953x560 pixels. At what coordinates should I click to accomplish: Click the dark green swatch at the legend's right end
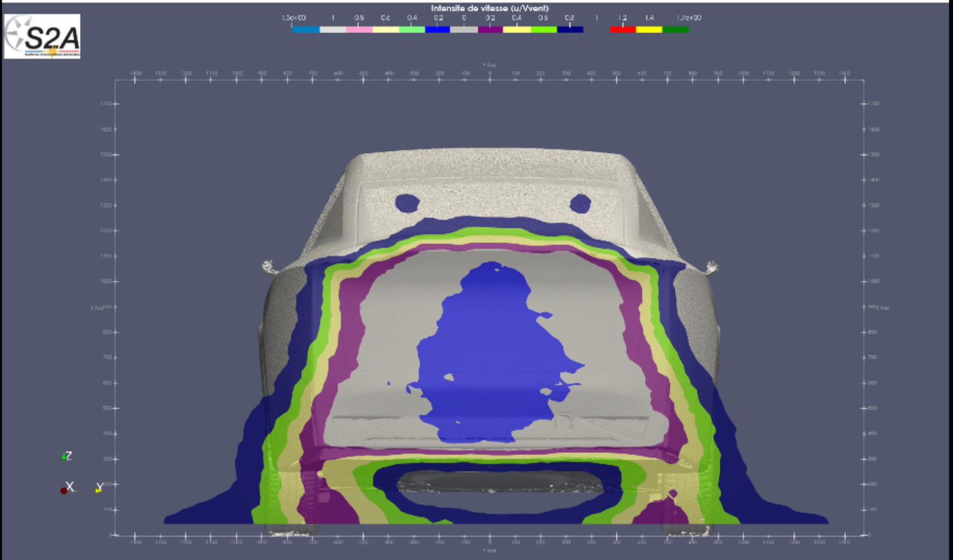point(675,30)
